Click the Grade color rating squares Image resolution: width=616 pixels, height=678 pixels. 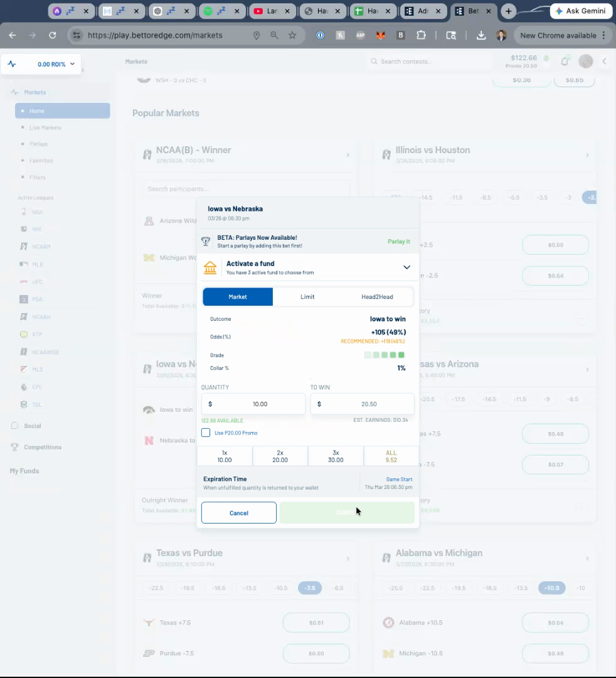tap(385, 355)
